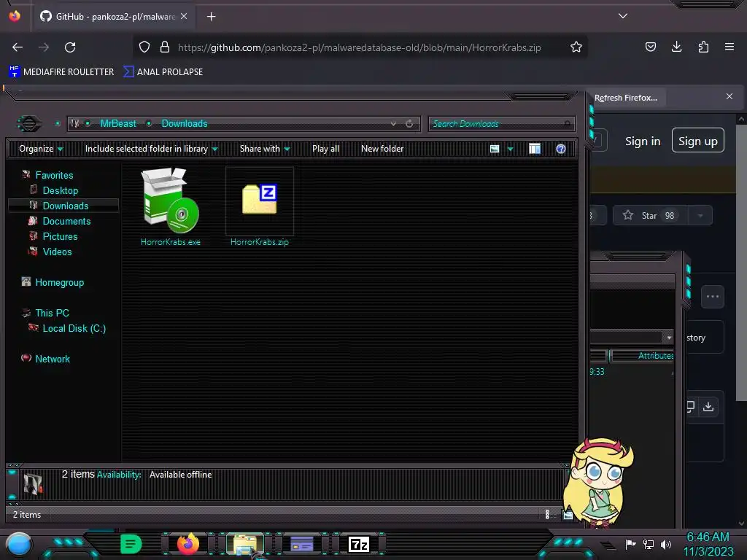This screenshot has height=560, width=747.
Task: Toggle the preview pane
Action: [x=535, y=149]
